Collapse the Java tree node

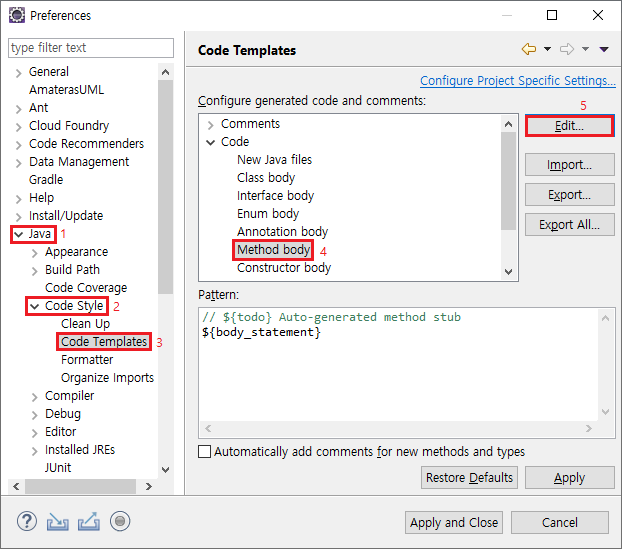pos(18,235)
